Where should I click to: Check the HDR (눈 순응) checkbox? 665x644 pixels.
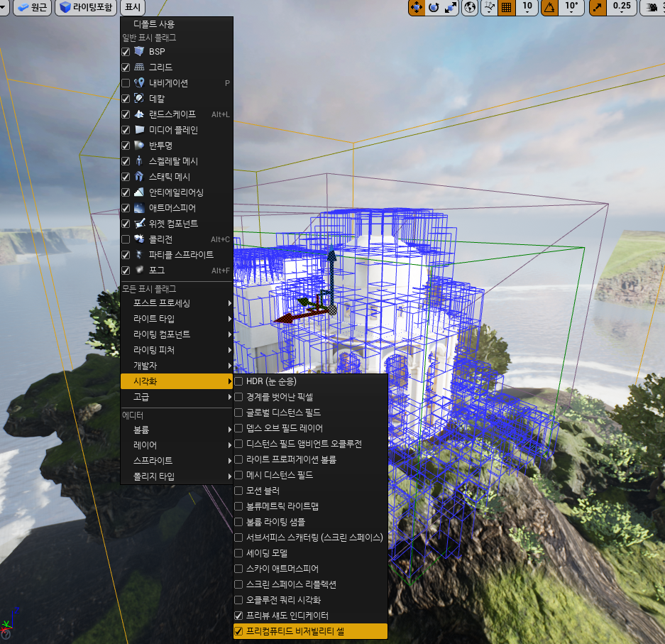pos(238,381)
